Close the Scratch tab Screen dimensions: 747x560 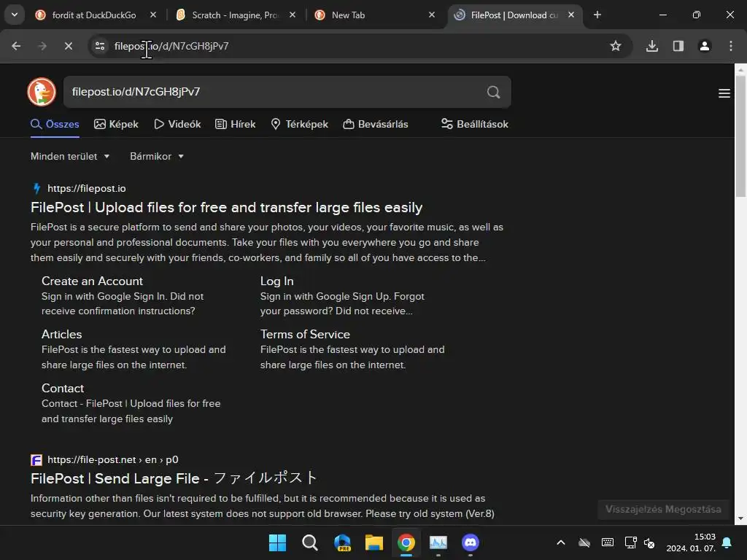click(293, 15)
